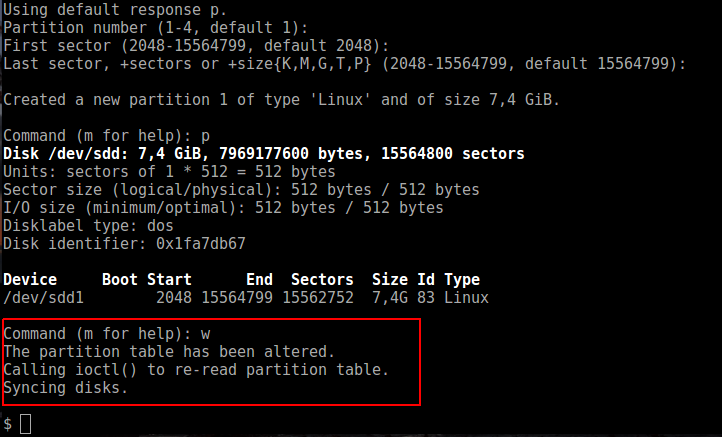Click "Calling ioctl() to re-read partition table" line
The image size is (722, 437).
[x=196, y=370]
